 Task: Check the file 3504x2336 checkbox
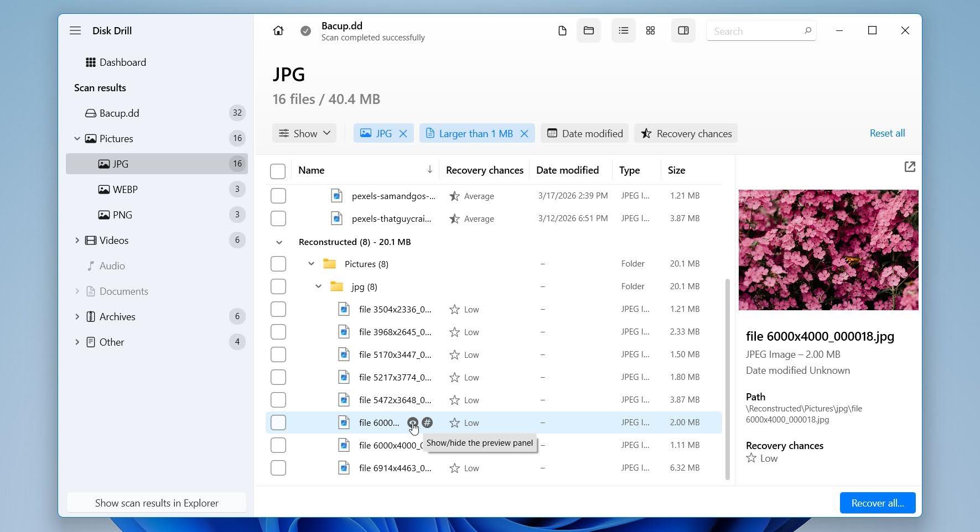(278, 309)
